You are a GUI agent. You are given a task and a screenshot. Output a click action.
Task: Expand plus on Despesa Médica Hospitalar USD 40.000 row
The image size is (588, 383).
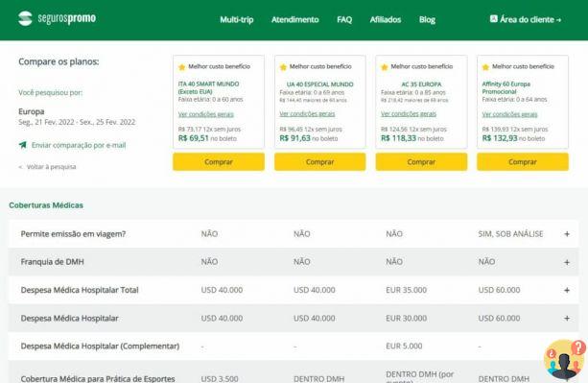567,318
